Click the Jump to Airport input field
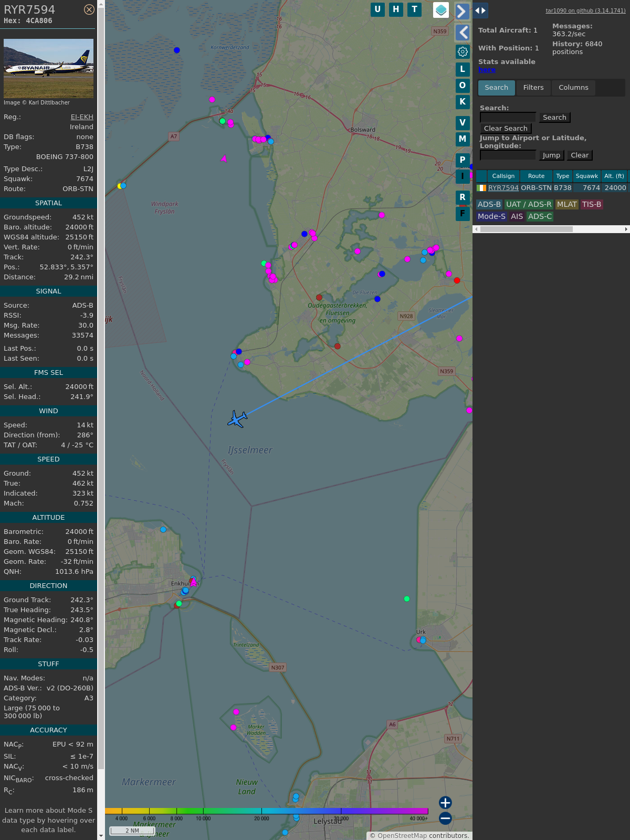Viewport: 630px width, 840px height. (508, 155)
